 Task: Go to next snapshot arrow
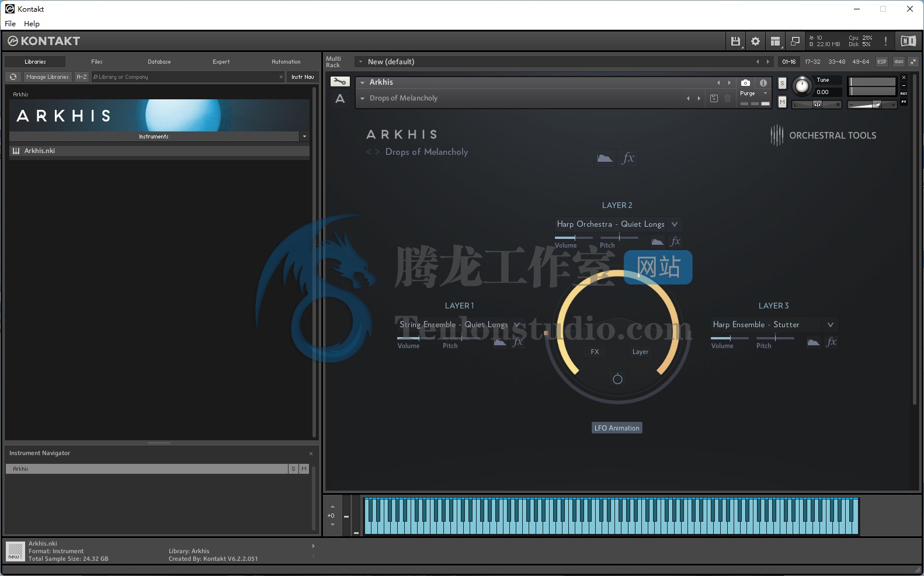click(699, 98)
